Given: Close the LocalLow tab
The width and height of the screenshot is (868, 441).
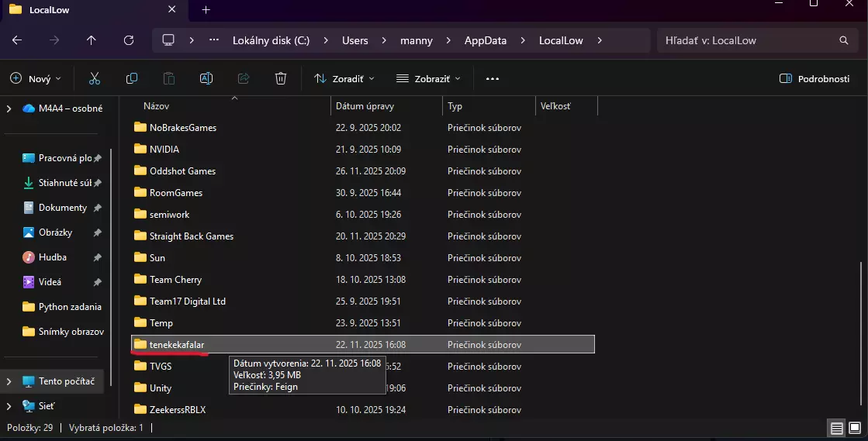Looking at the screenshot, I should coord(171,9).
